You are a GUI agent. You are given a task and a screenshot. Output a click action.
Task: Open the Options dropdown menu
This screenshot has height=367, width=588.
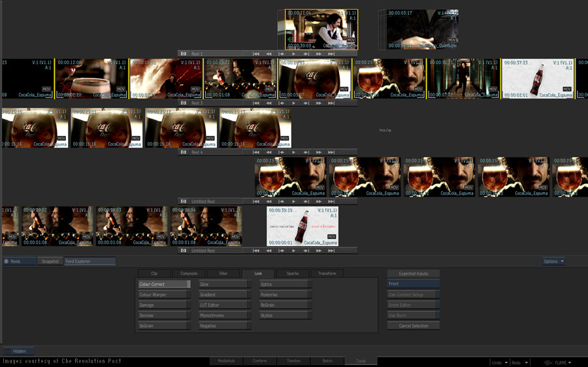pos(553,261)
